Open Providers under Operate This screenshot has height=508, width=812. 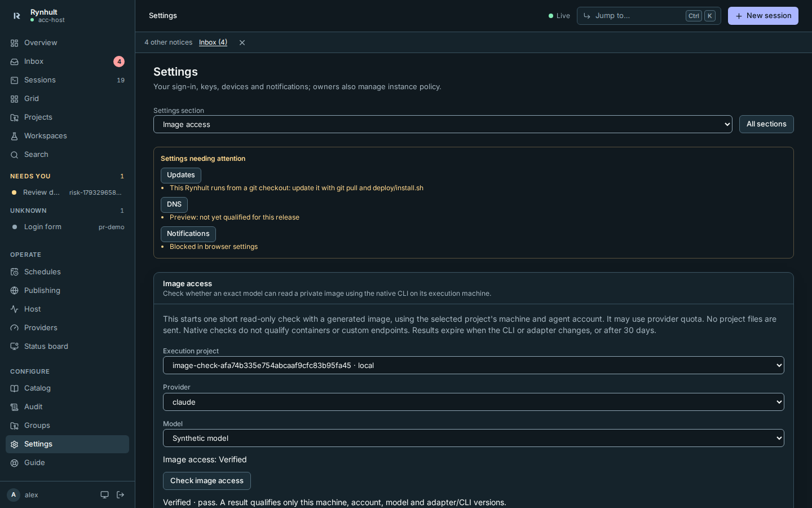click(67, 328)
